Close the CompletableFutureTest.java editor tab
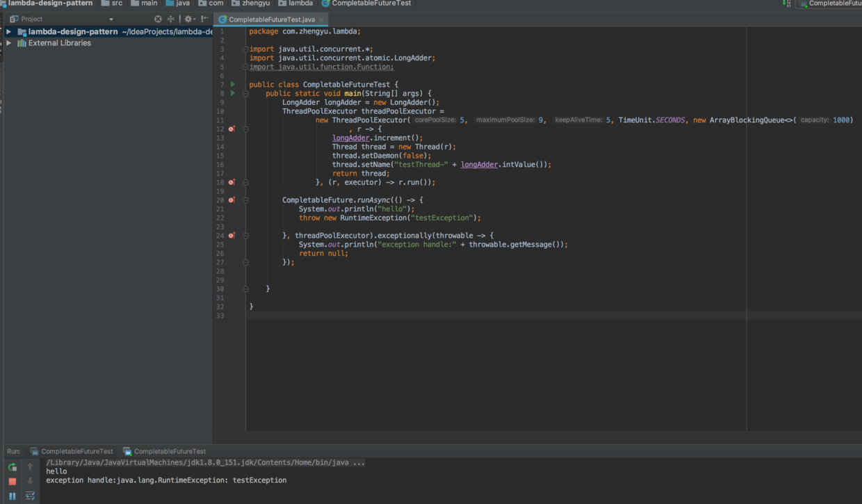Screen dimensions: 862x504 point(321,19)
